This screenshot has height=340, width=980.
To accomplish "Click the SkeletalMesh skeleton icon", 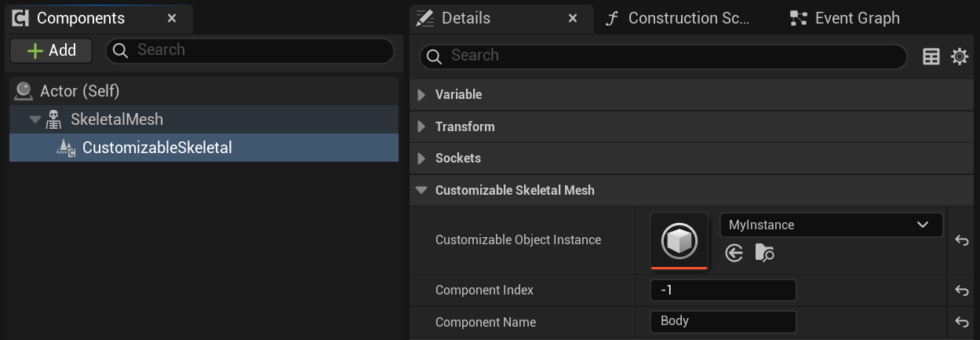I will [x=54, y=119].
